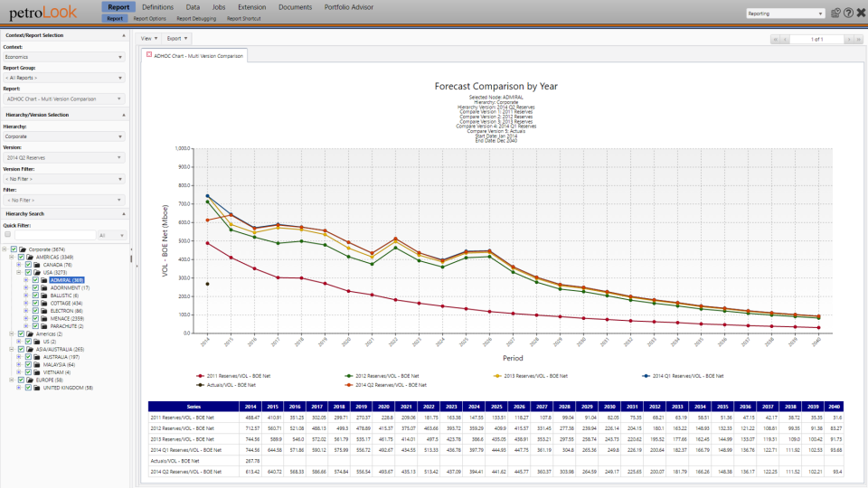Open the Version dropdown showing 2014 Q2 Reserves
This screenshot has height=488, width=868.
(x=63, y=157)
